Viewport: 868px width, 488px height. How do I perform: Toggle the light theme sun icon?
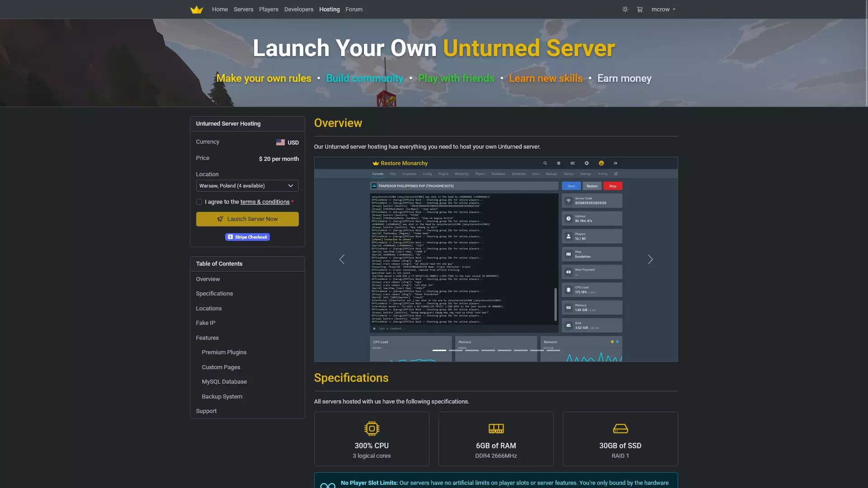(x=625, y=9)
